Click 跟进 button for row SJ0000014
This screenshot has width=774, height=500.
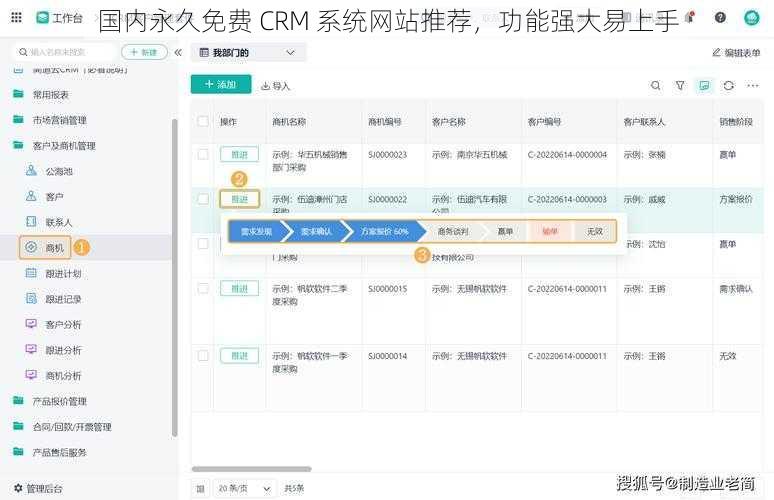239,355
